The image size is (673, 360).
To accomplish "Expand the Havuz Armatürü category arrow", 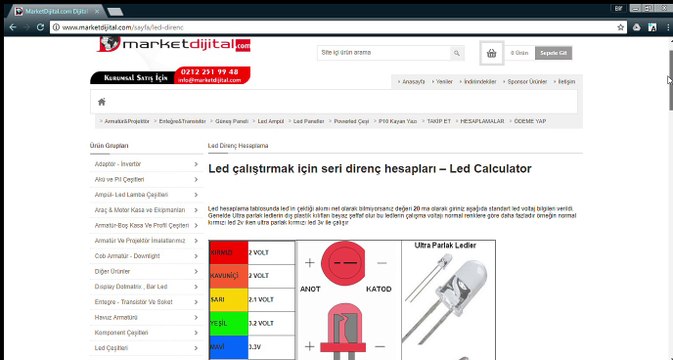I will pyautogui.click(x=196, y=318).
